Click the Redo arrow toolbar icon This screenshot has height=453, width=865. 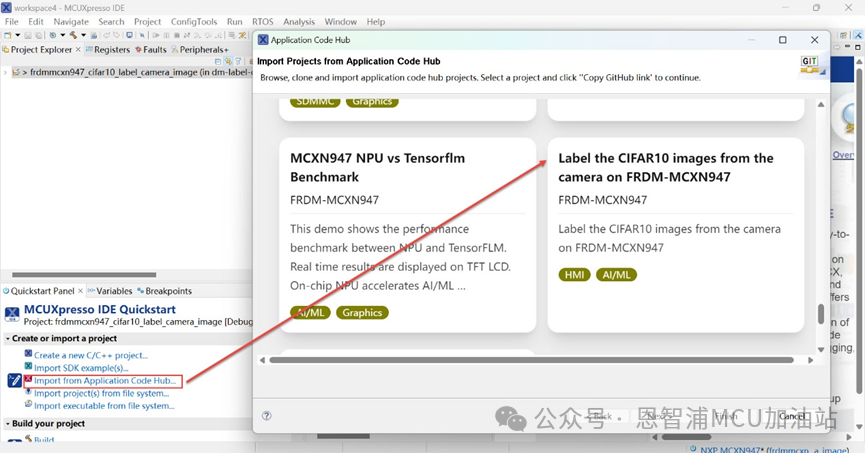(x=116, y=35)
